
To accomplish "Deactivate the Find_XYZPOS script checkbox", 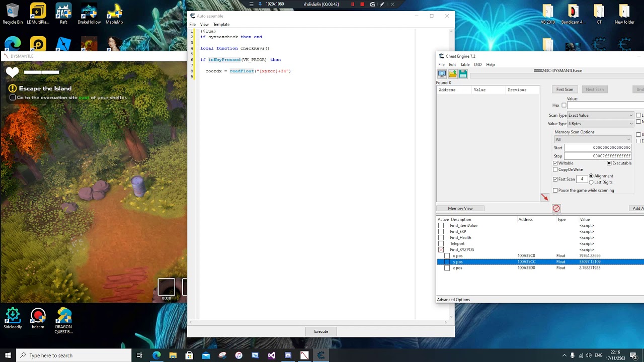I will [441, 250].
